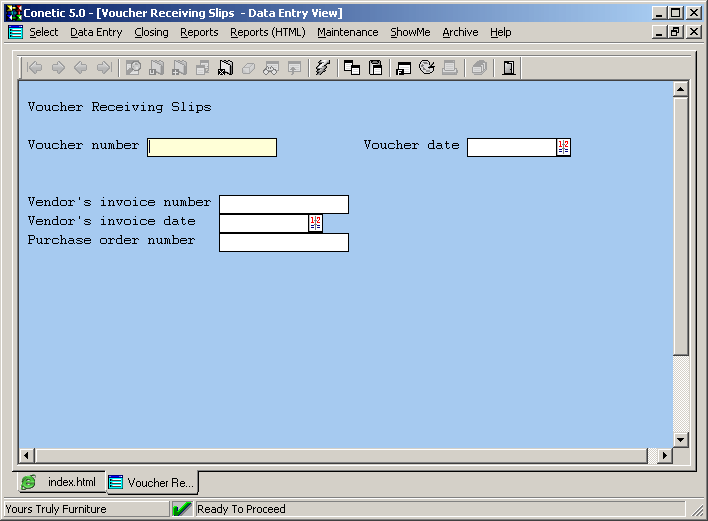Viewport: 708px width, 521px height.
Task: Click the Purchase order number field
Action: (x=283, y=242)
